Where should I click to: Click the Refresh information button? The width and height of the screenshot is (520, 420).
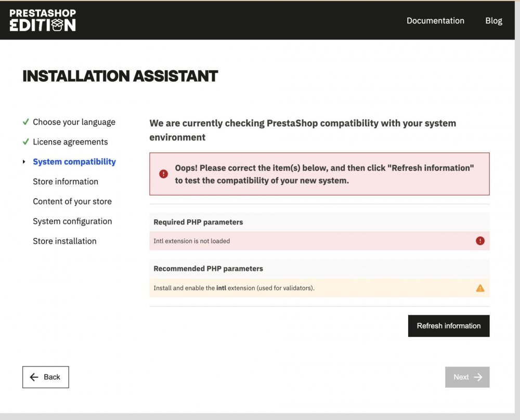pos(449,326)
